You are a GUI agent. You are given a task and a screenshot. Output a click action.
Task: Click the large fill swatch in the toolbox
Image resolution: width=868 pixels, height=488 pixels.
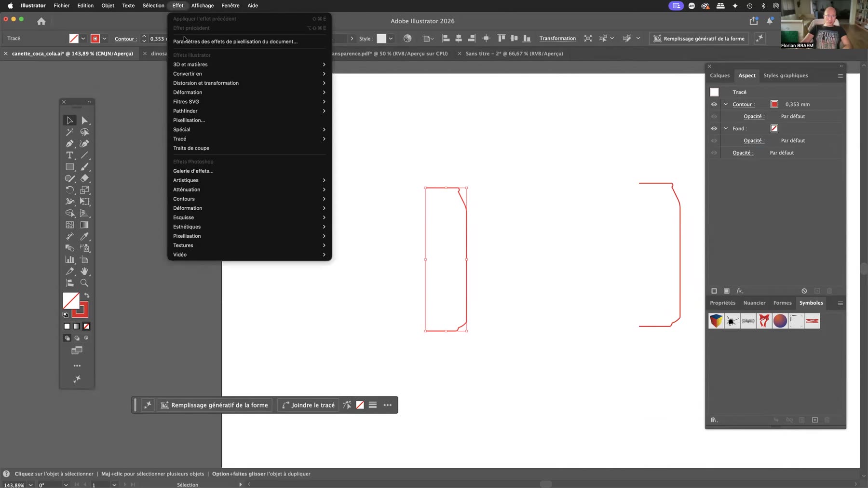71,301
